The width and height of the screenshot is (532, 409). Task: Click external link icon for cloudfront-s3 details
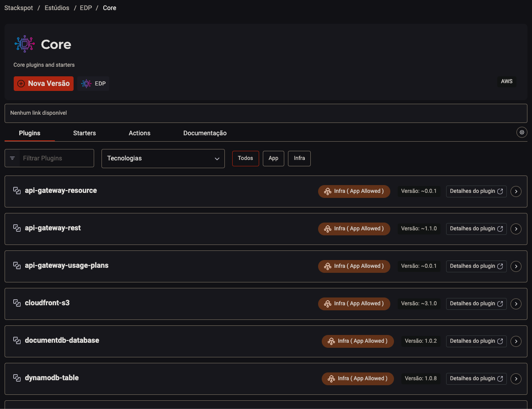pyautogui.click(x=500, y=304)
